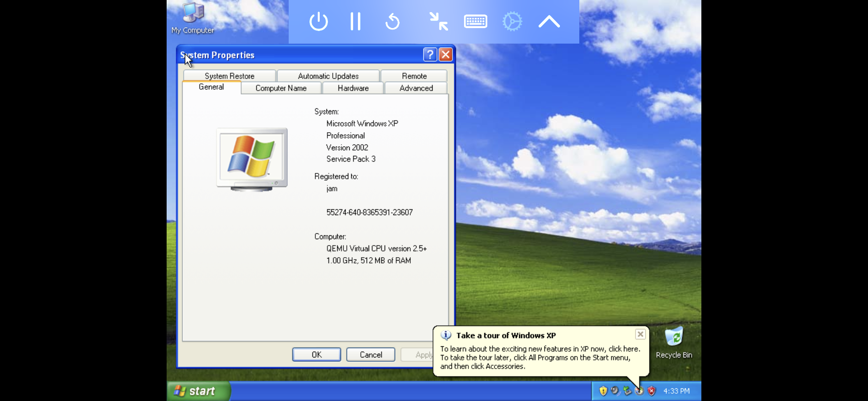Collapse the VM toolbar with the up chevron

click(549, 22)
